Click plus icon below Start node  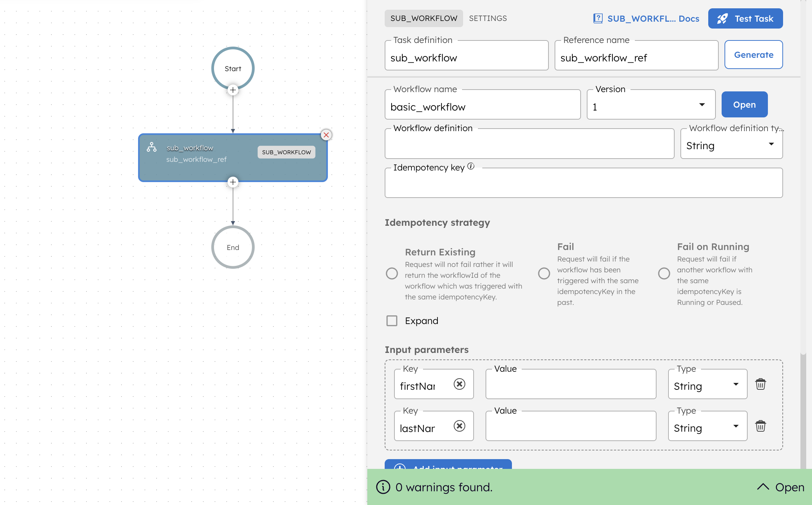click(233, 90)
